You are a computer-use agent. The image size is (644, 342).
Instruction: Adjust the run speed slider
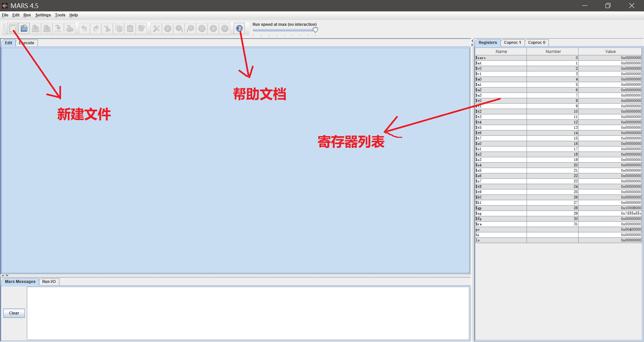click(x=315, y=30)
